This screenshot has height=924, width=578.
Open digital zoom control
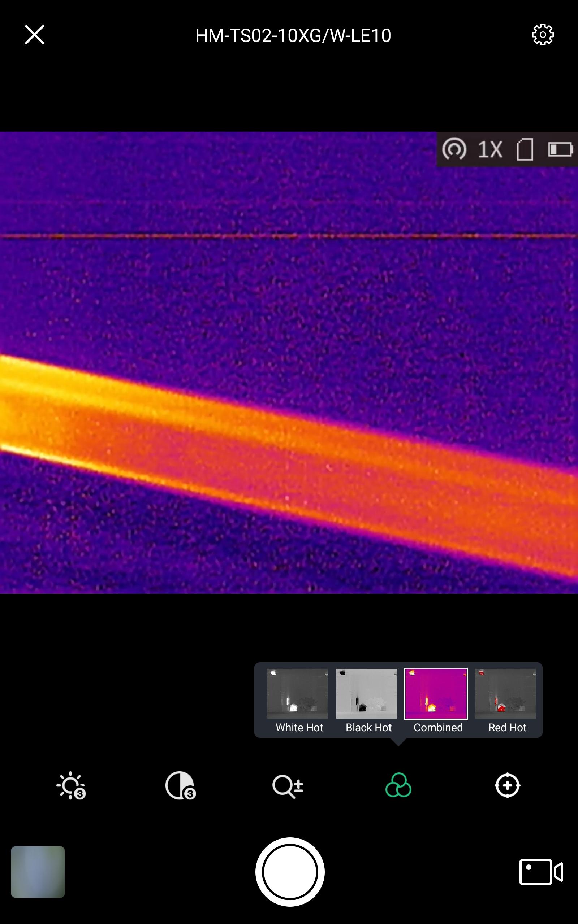point(288,786)
